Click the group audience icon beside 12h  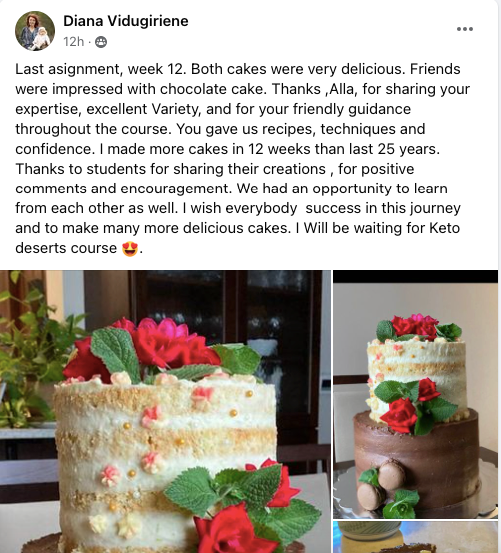(101, 42)
